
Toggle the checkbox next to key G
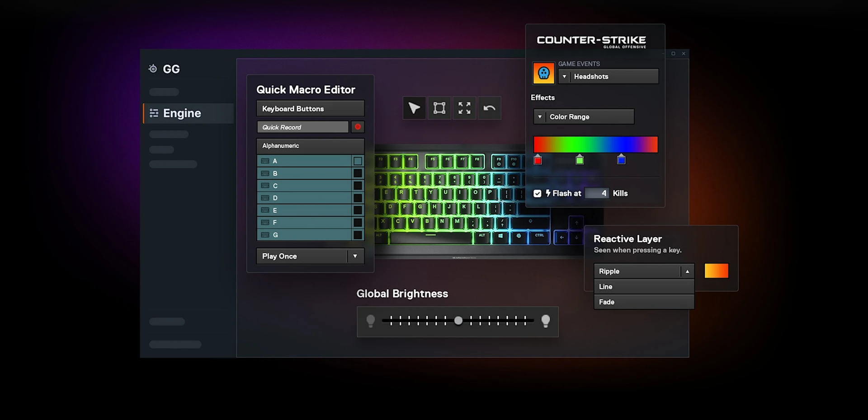click(358, 235)
